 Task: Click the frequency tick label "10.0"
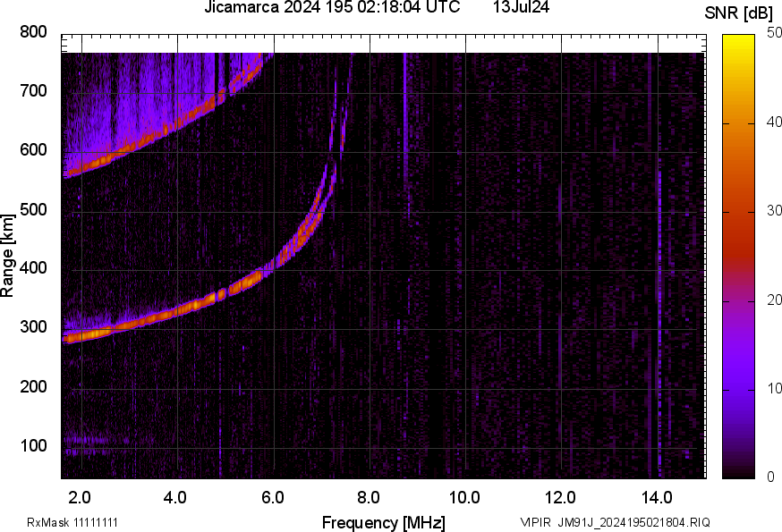[464, 498]
